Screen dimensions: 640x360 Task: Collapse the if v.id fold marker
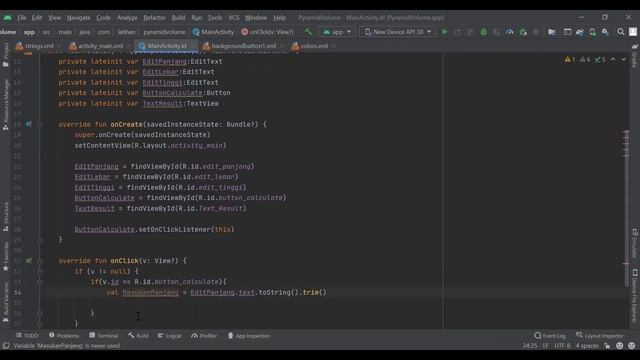[40, 282]
